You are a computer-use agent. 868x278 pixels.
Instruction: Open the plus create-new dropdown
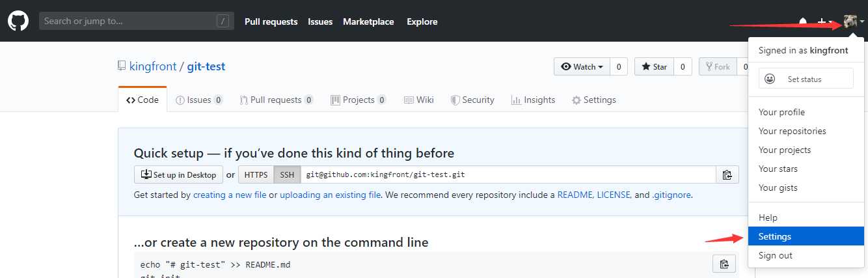tap(826, 21)
